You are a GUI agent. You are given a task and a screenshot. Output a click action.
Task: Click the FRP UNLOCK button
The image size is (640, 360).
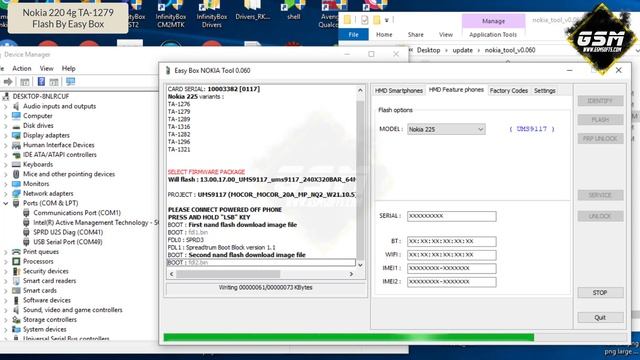coord(600,139)
